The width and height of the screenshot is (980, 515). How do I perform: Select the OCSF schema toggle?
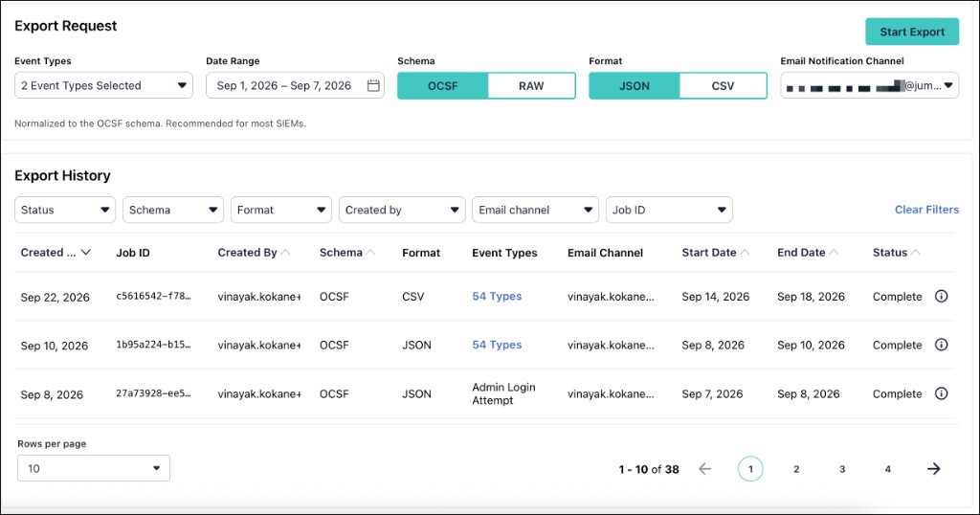[442, 85]
